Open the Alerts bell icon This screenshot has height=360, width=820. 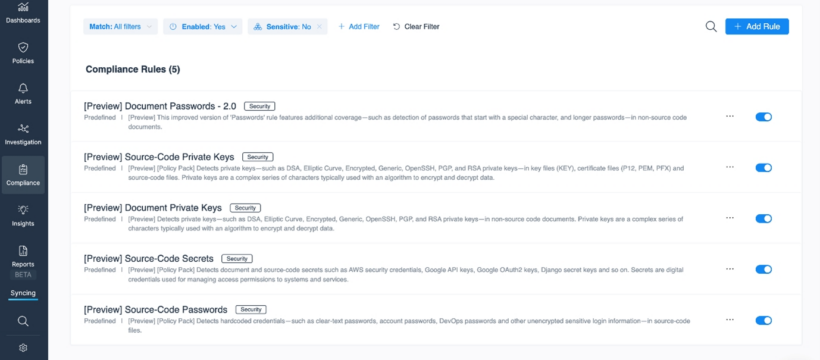tap(23, 88)
